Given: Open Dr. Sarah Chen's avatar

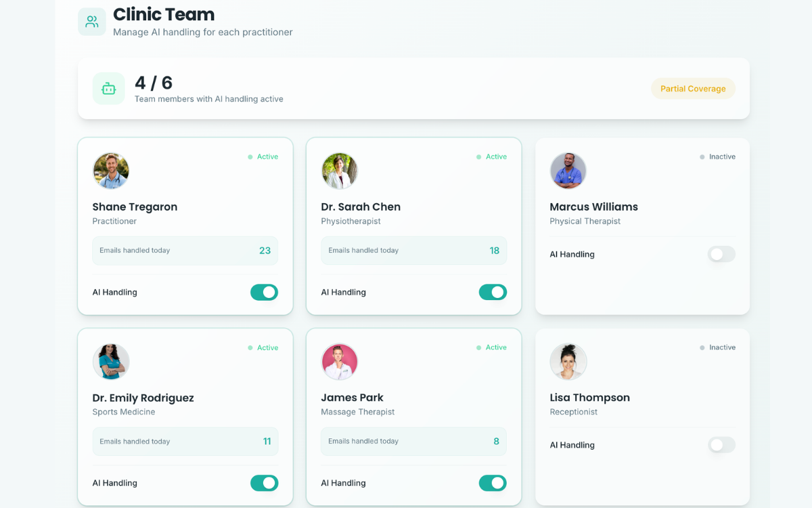Looking at the screenshot, I should point(340,171).
